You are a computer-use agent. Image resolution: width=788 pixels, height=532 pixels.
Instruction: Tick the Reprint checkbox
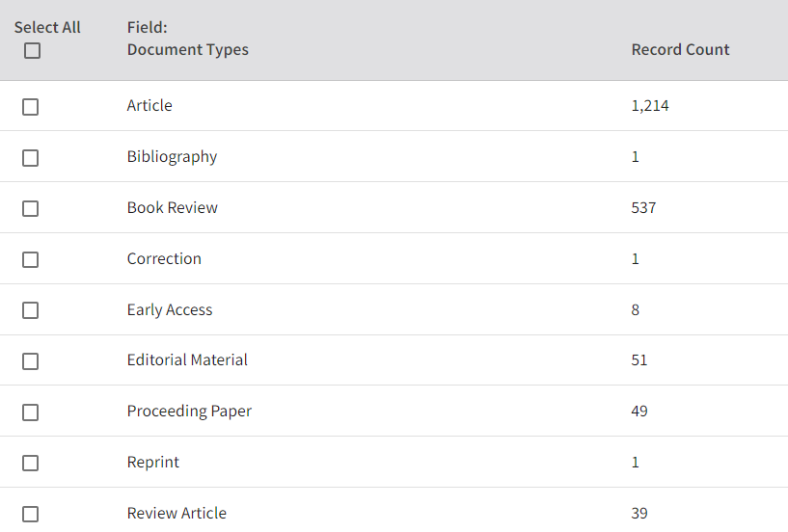coord(30,464)
